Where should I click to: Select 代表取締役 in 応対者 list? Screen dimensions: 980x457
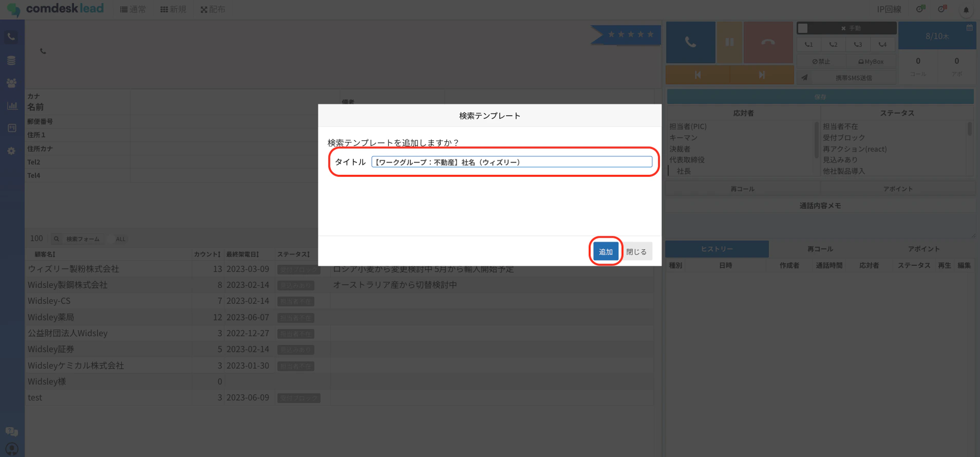pyautogui.click(x=687, y=160)
